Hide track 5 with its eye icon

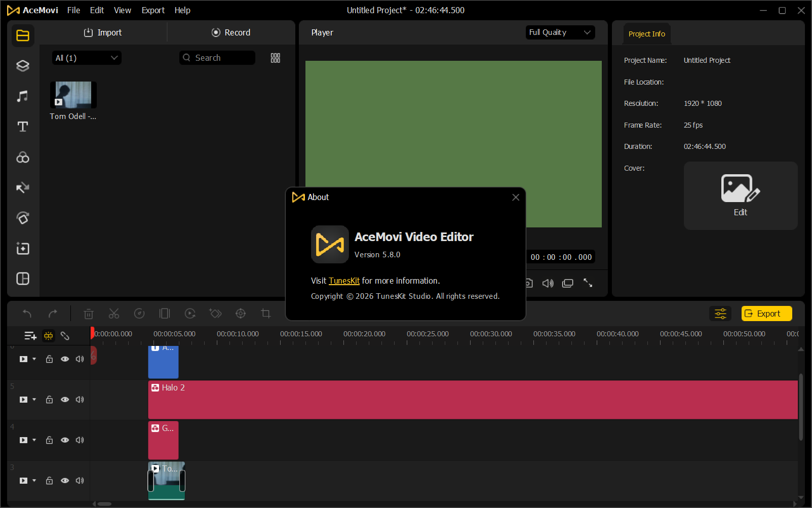point(65,400)
